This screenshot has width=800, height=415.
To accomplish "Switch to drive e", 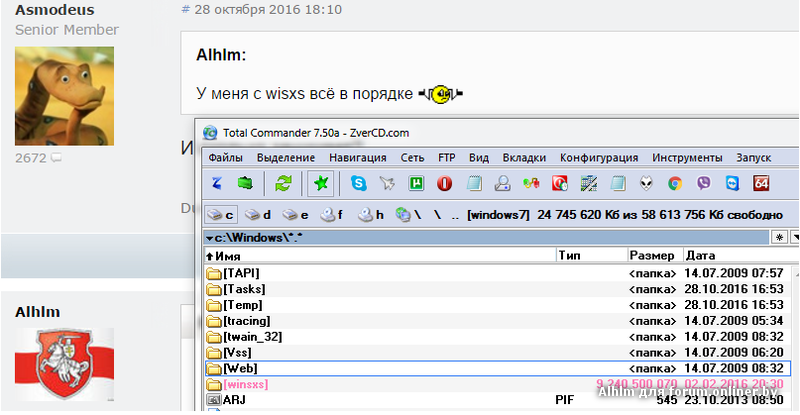I will coord(296,215).
